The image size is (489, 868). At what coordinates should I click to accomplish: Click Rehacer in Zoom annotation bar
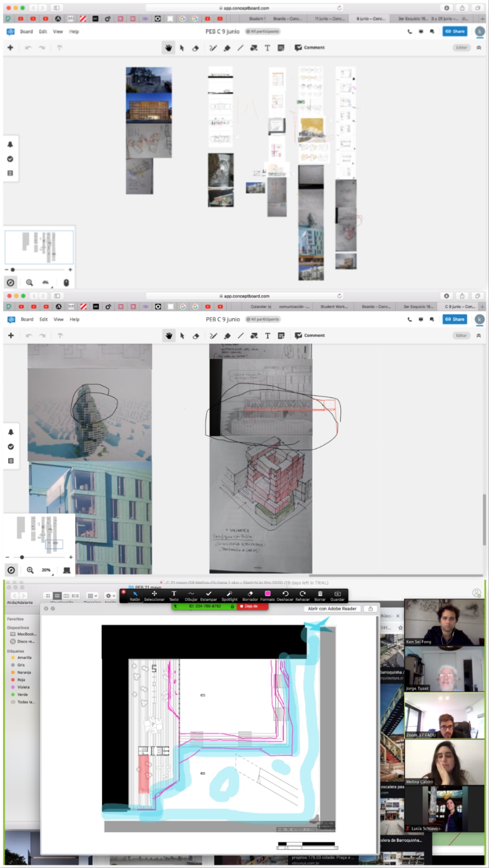pos(303,596)
